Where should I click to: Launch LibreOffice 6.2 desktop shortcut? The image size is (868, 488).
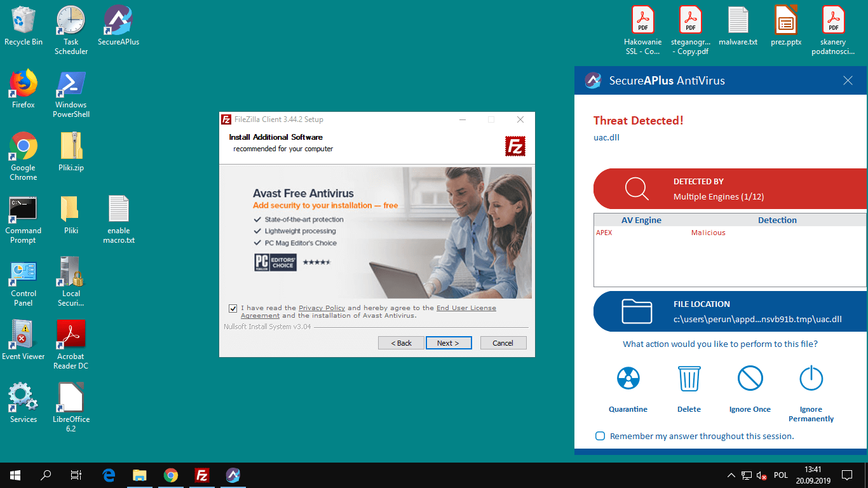click(x=71, y=408)
